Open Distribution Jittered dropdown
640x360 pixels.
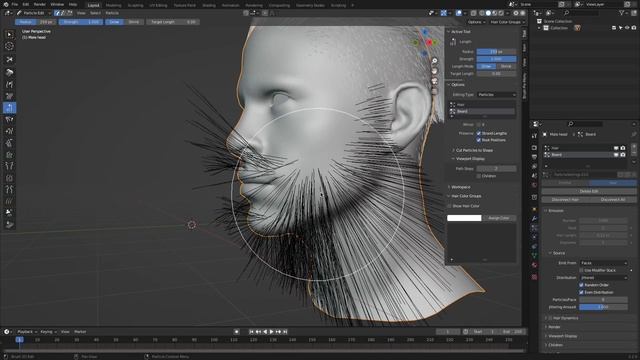pos(604,278)
